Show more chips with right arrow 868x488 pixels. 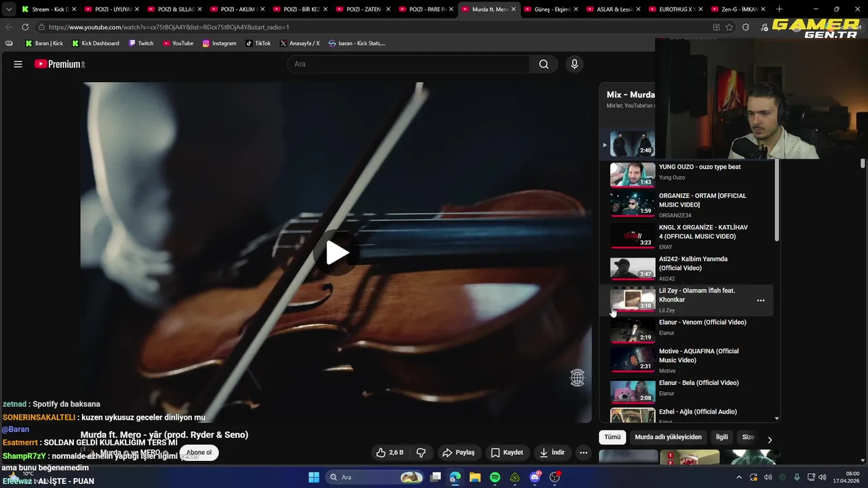pyautogui.click(x=770, y=440)
